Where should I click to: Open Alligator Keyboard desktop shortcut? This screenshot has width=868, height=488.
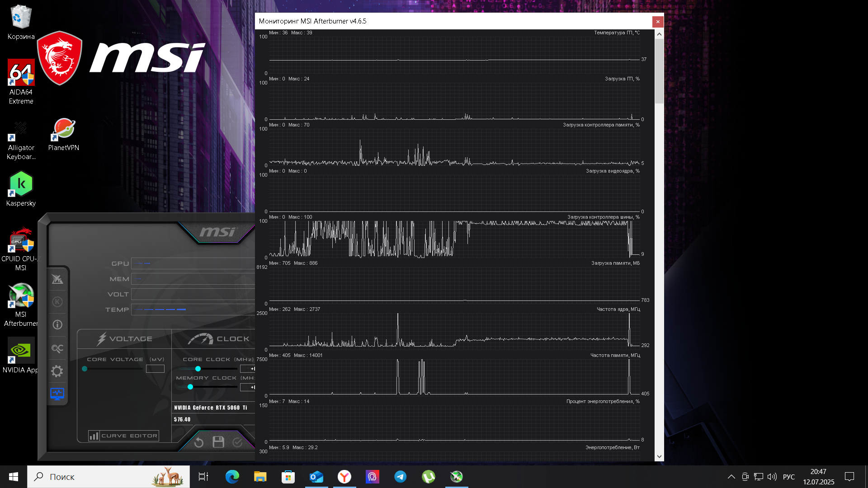pos(21,141)
